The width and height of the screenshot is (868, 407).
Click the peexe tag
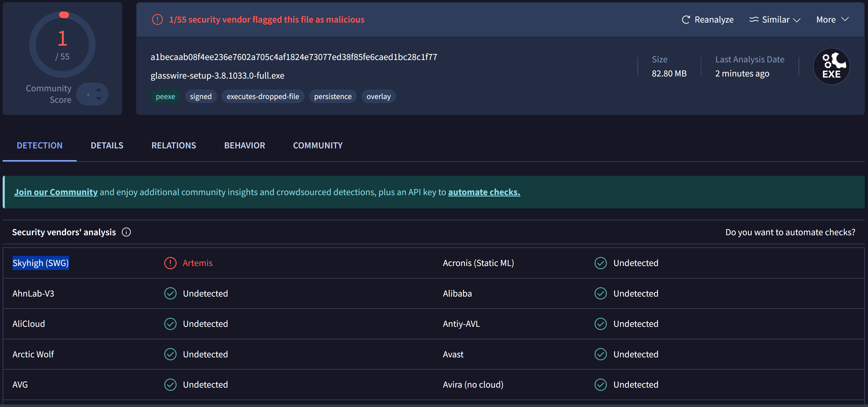(x=165, y=96)
